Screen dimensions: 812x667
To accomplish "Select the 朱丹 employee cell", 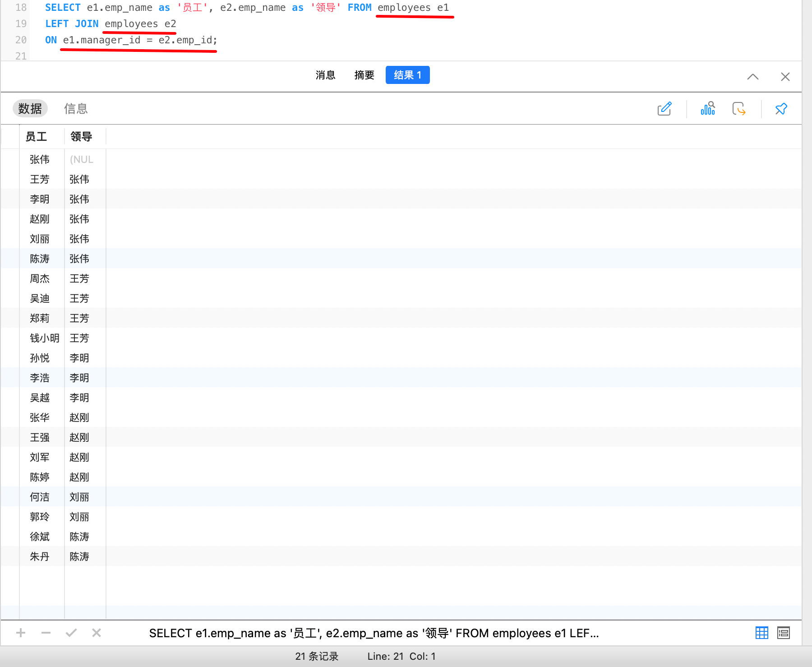I will [42, 556].
